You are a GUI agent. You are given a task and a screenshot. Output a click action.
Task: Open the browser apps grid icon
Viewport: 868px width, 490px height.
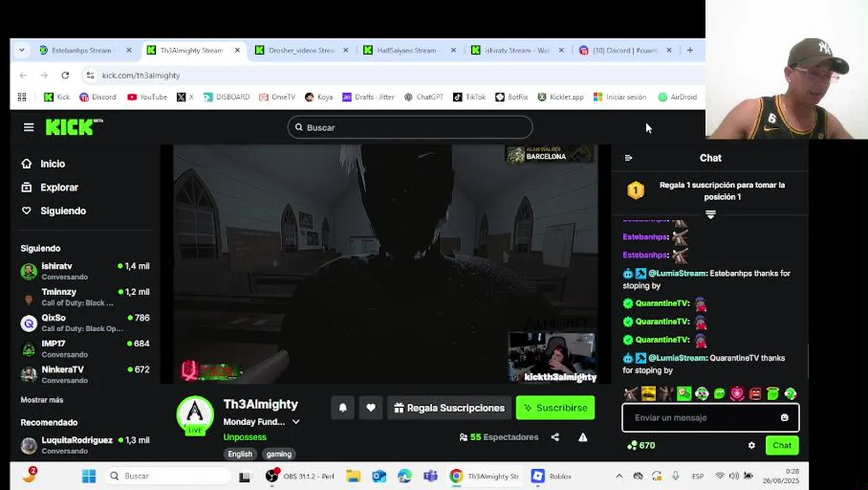click(x=22, y=97)
